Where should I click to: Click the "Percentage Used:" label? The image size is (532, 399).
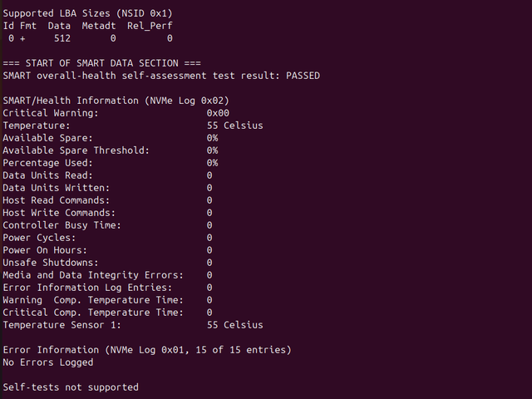coord(48,163)
